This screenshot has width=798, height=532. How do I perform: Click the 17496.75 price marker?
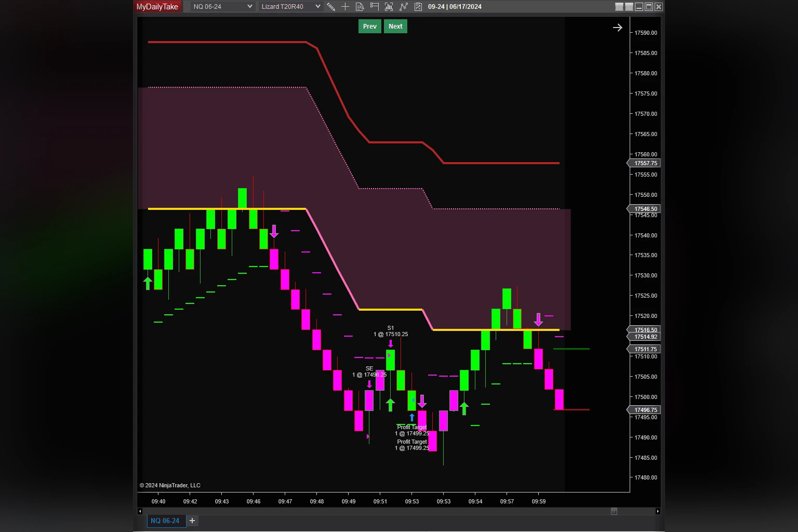coord(644,410)
